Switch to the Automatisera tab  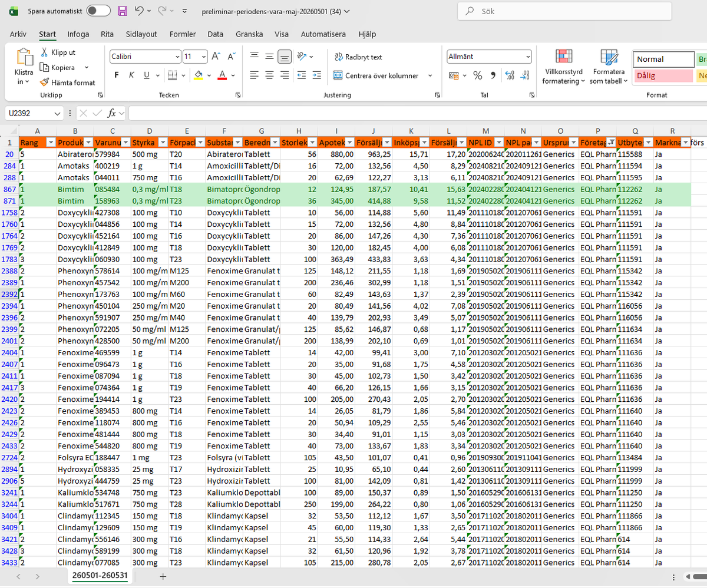click(323, 34)
